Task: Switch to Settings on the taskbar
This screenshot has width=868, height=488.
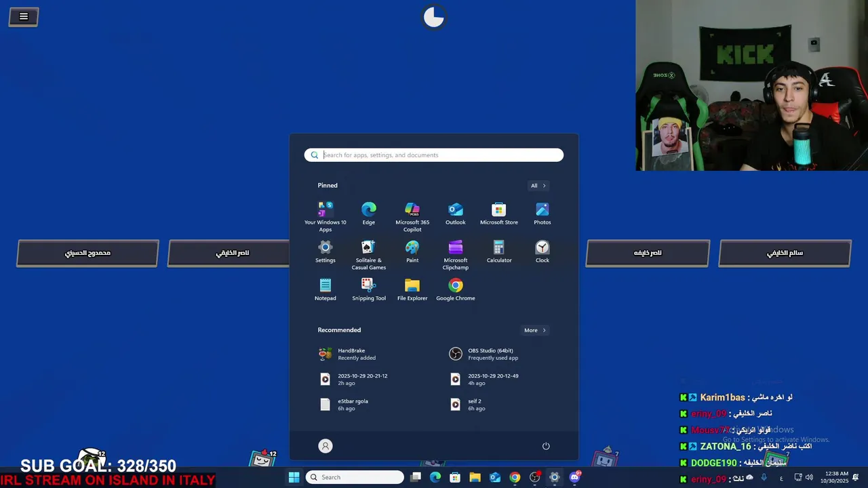Action: 555,477
